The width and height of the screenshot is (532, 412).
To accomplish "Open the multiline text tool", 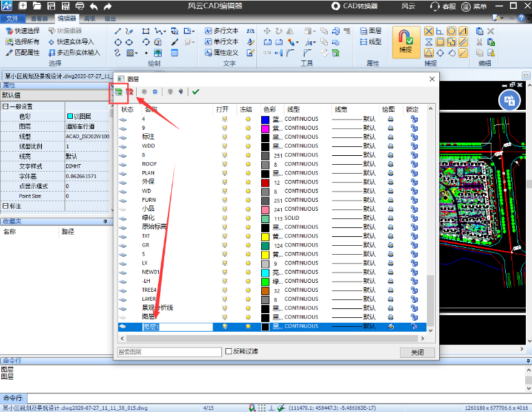I will [221, 31].
